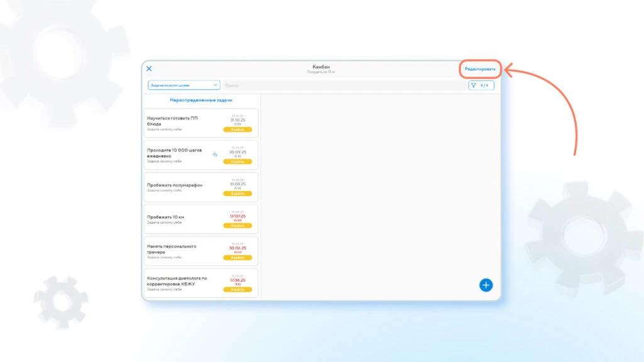Click yellow status badge on Научиться готовить ПП блюда
The image size is (644, 362).
[237, 129]
